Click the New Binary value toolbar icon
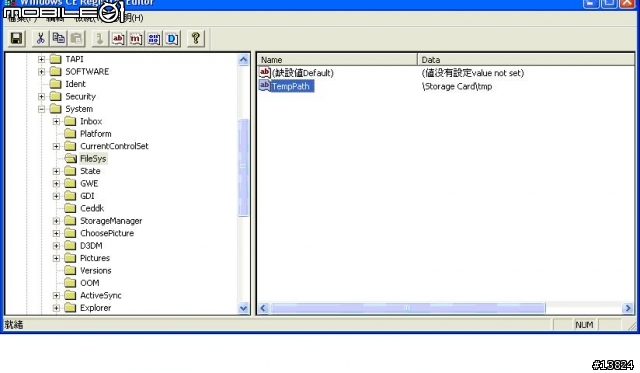This screenshot has height=373, width=640. click(x=154, y=39)
